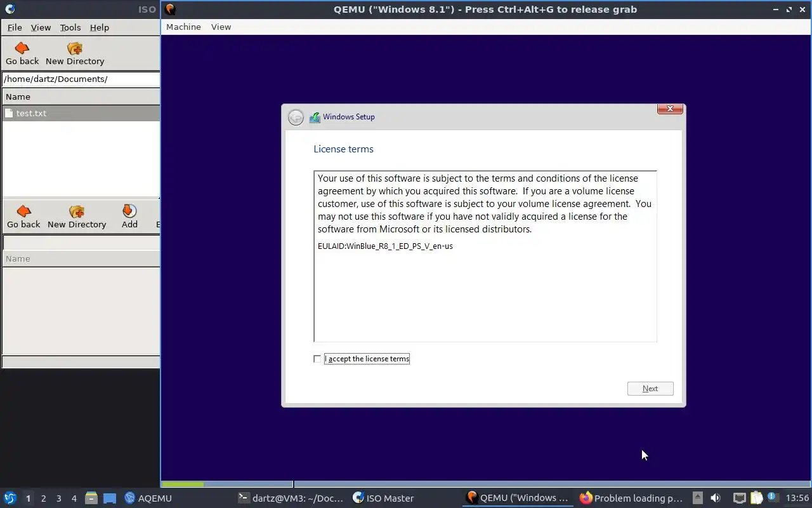Click the upper Name column header
812x508 pixels.
[x=81, y=97]
